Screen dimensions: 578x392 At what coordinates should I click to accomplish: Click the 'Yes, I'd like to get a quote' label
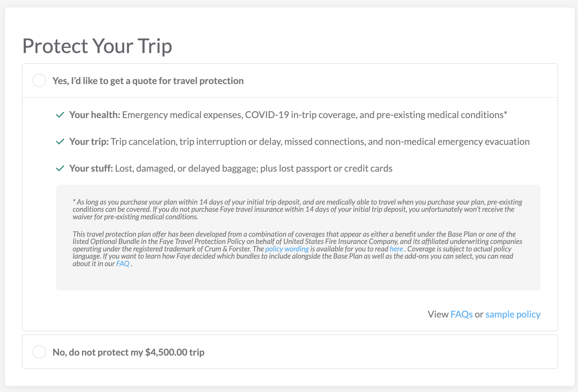click(148, 81)
